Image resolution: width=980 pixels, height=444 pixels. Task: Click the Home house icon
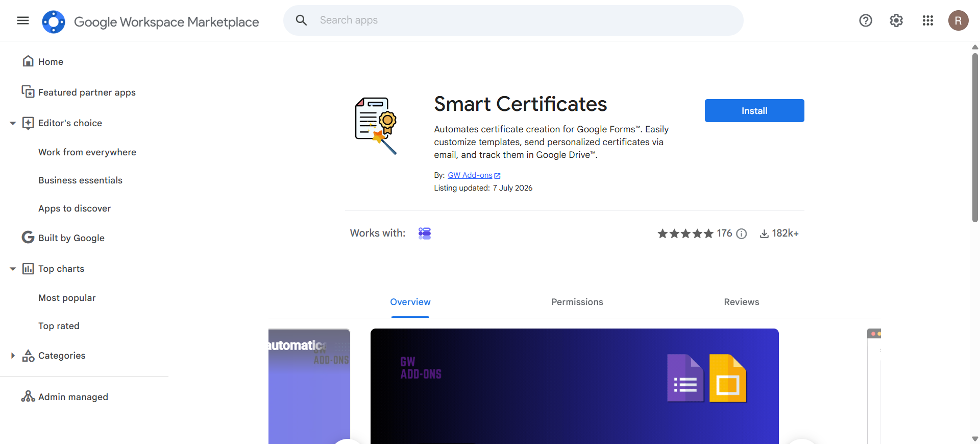pos(28,61)
